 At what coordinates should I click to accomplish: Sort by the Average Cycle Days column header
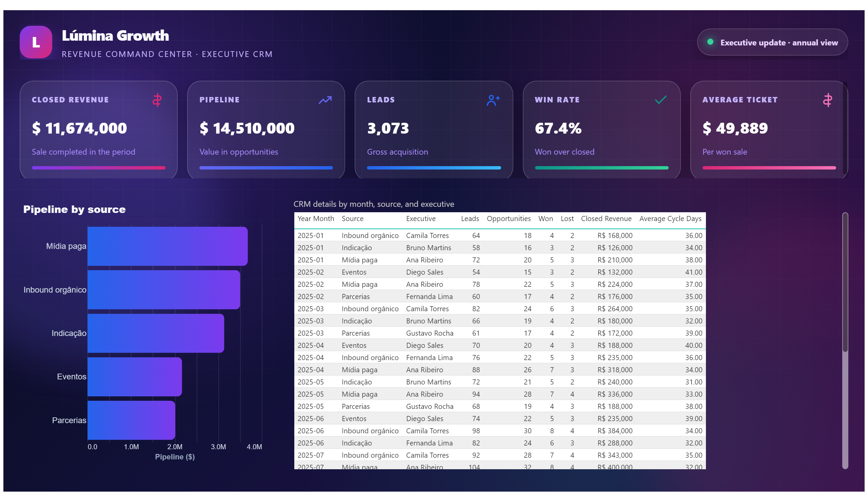pos(670,219)
